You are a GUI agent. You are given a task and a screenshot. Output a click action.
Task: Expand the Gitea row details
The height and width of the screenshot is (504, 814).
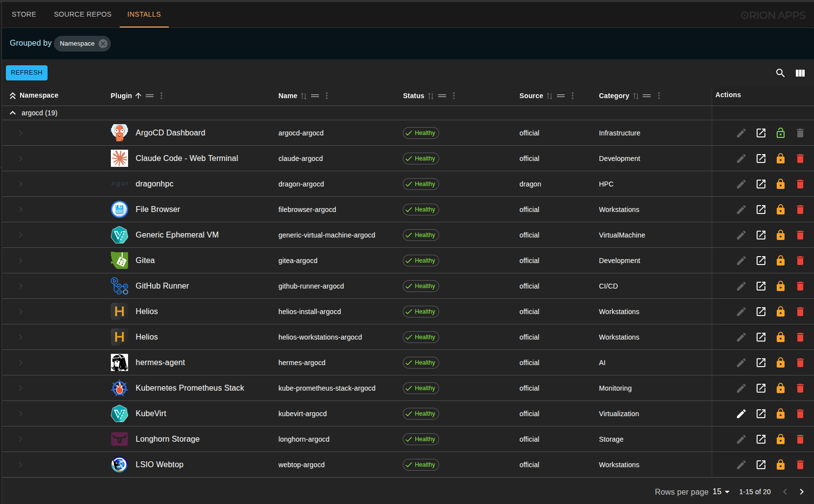tap(21, 261)
